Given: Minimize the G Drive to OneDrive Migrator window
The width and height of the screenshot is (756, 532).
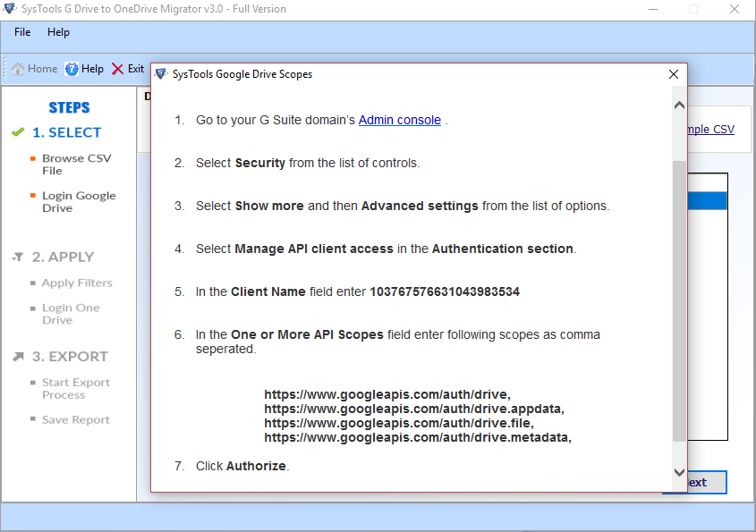Looking at the screenshot, I should 653,9.
